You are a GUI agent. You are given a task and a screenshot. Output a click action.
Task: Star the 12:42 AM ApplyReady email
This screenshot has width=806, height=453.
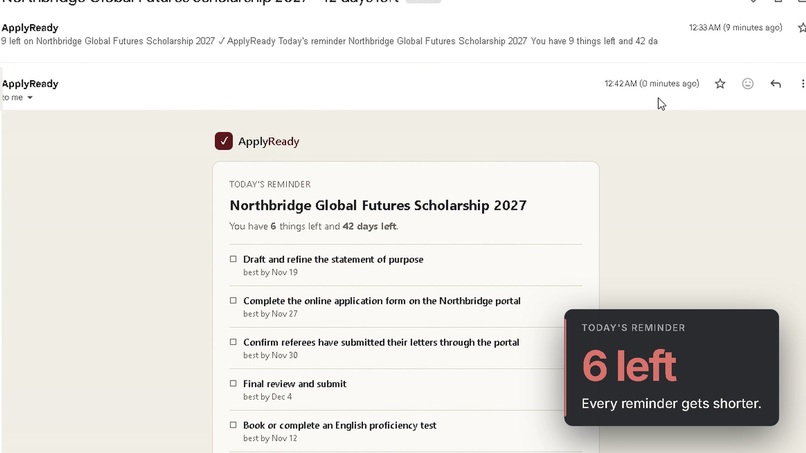tap(720, 84)
